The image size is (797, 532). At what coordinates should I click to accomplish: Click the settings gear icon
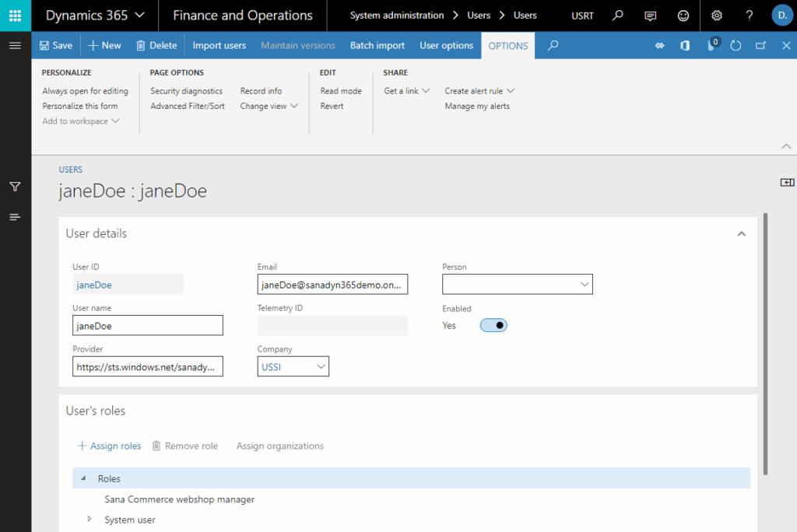[717, 16]
